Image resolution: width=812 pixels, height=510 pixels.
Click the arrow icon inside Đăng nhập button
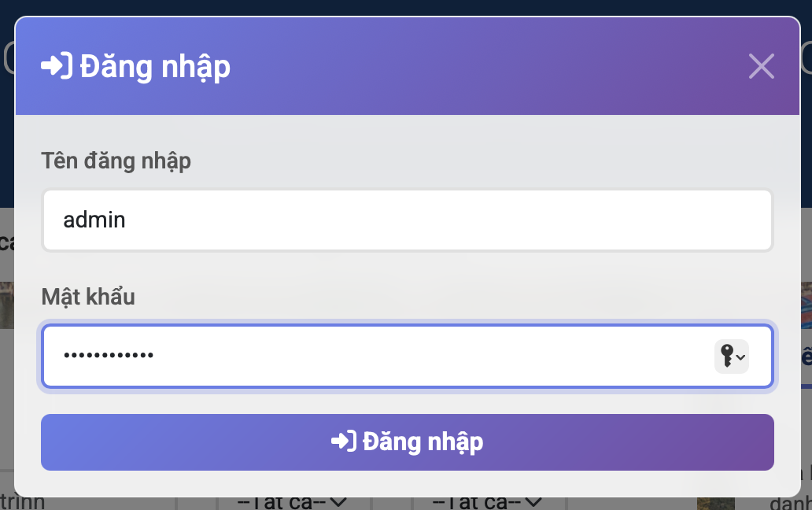(x=345, y=442)
